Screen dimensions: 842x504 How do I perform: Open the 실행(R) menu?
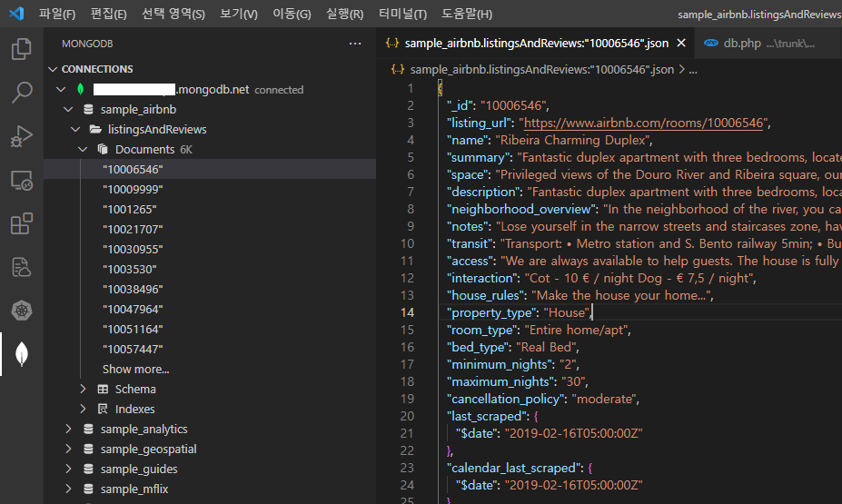coord(345,14)
